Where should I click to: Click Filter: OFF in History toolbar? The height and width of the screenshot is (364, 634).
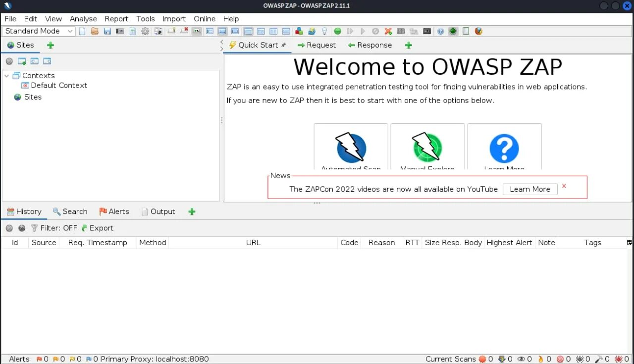pyautogui.click(x=54, y=228)
